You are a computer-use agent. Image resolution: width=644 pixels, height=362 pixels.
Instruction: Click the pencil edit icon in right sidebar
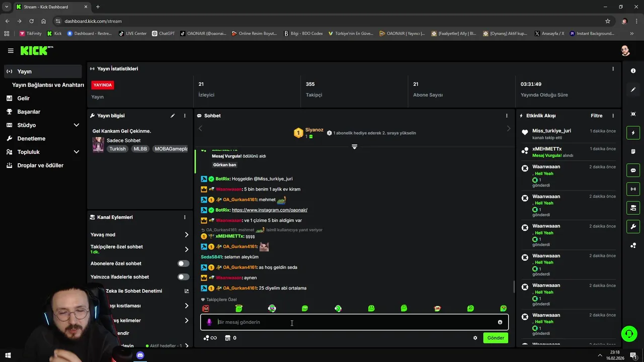633,89
